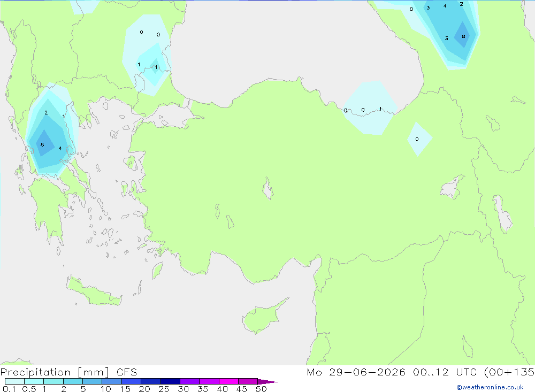Select the legend swatch between 0.5 and 1
The height and width of the screenshot is (392, 535).
[x=34, y=381]
